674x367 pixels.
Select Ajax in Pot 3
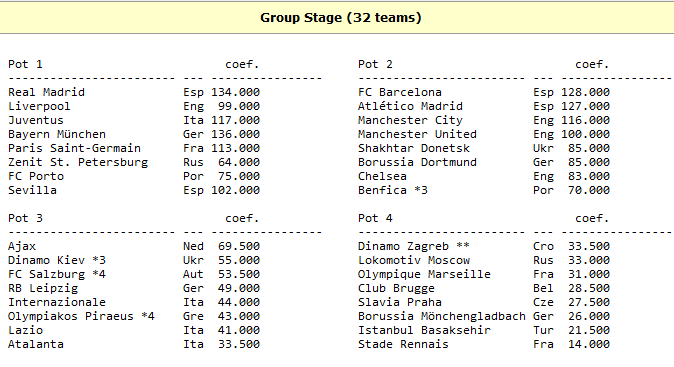(x=22, y=246)
